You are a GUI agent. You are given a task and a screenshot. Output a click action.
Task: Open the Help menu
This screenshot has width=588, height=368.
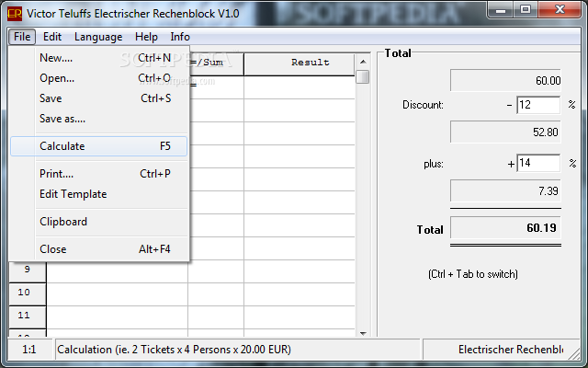tap(146, 37)
